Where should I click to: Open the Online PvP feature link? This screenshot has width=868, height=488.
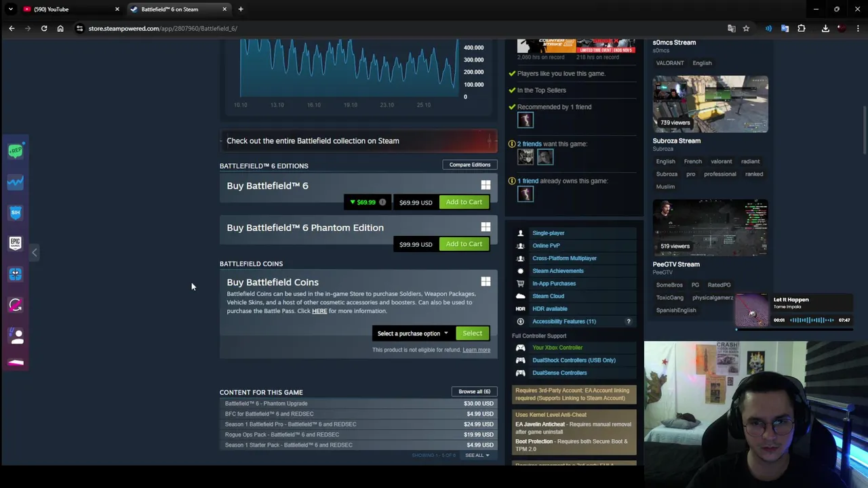(546, 245)
